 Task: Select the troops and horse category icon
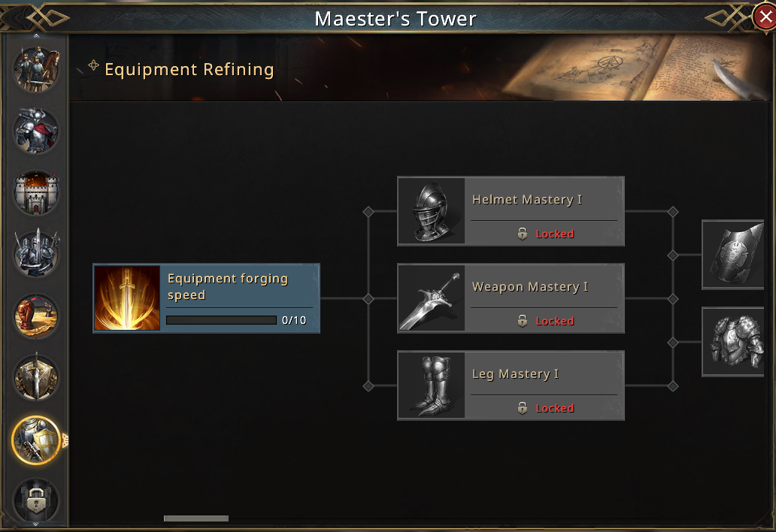(x=36, y=68)
